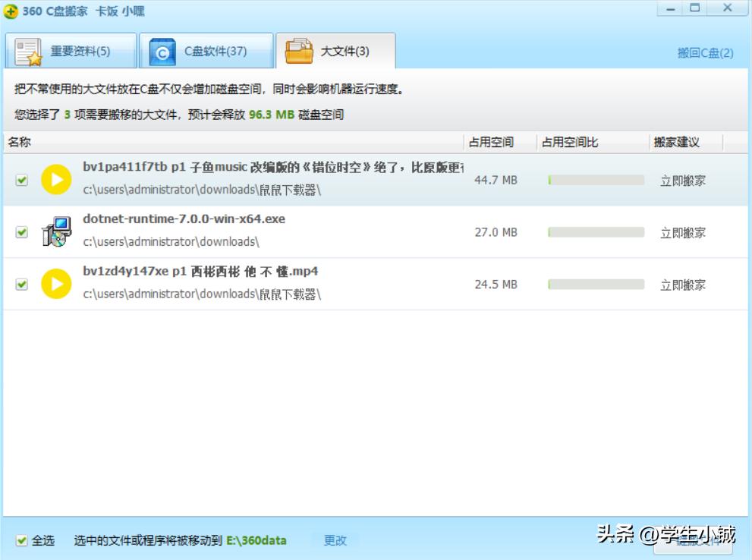Viewport: 752px width, 560px height.
Task: Toggle the 全选 select-all checkbox
Action: coord(18,540)
